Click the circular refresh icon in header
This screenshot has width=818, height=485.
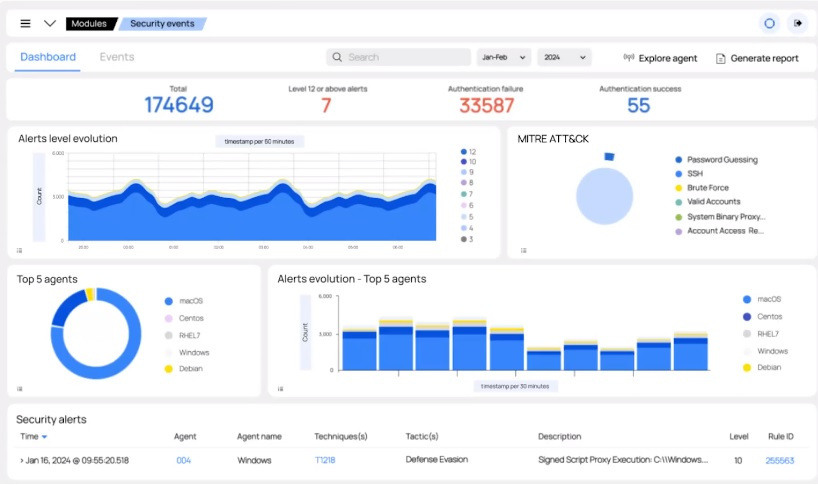[769, 23]
